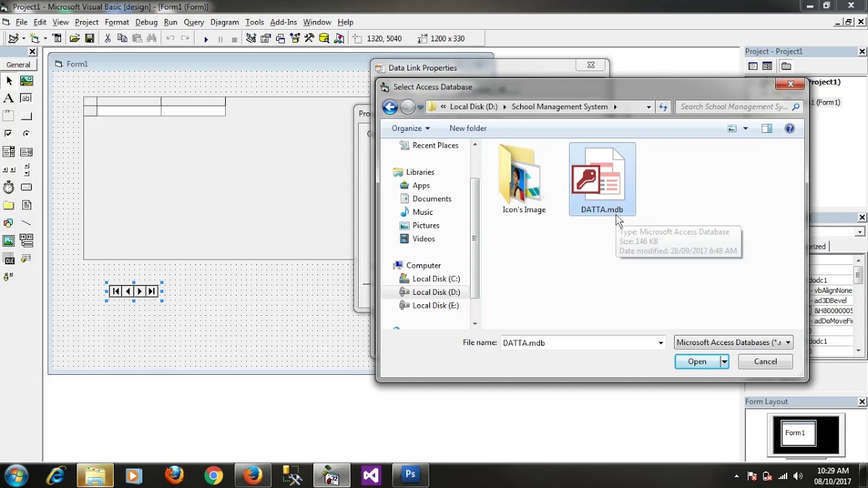Select the PictureBox control tool
The image size is (868, 488).
click(26, 81)
